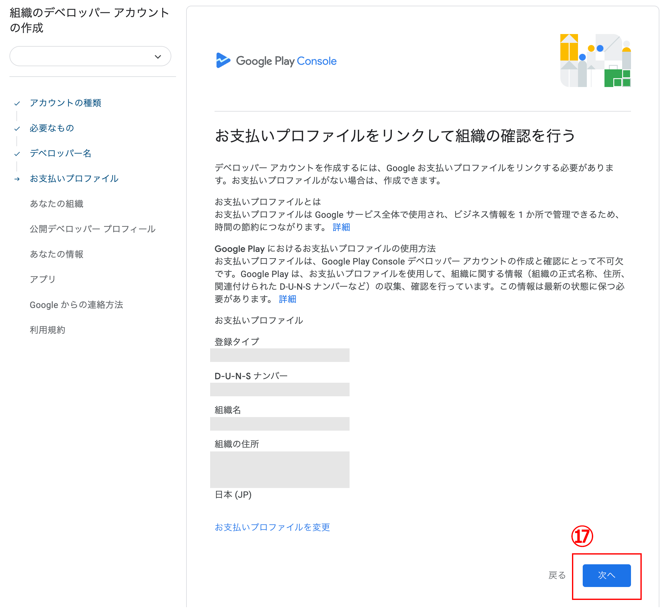Go to アカウントの種類 step
Viewport: 672px width, 616px height.
pos(66,104)
